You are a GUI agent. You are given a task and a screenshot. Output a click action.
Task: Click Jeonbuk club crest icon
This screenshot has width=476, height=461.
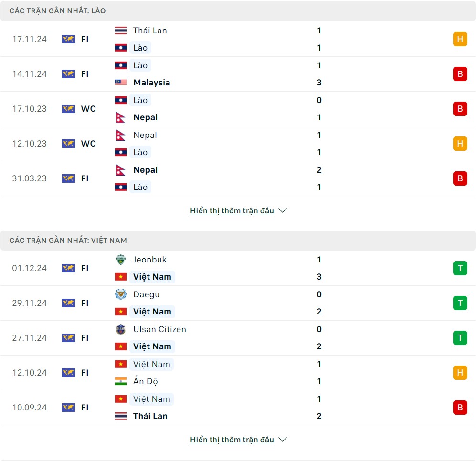[121, 260]
